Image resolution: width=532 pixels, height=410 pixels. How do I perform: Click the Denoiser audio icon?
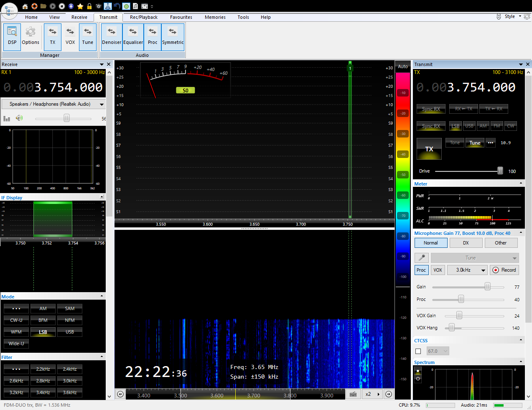[x=112, y=36]
